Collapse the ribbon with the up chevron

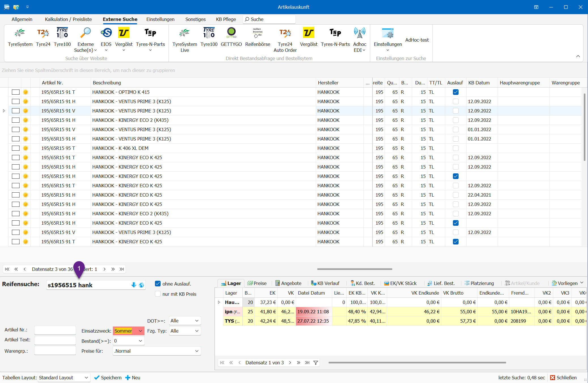click(x=578, y=56)
